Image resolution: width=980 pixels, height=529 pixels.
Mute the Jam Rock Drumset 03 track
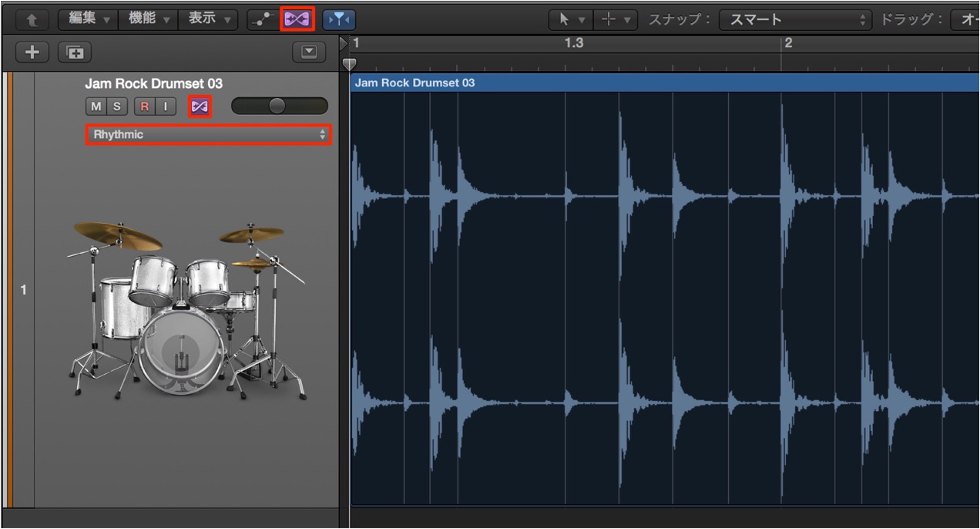[x=96, y=106]
